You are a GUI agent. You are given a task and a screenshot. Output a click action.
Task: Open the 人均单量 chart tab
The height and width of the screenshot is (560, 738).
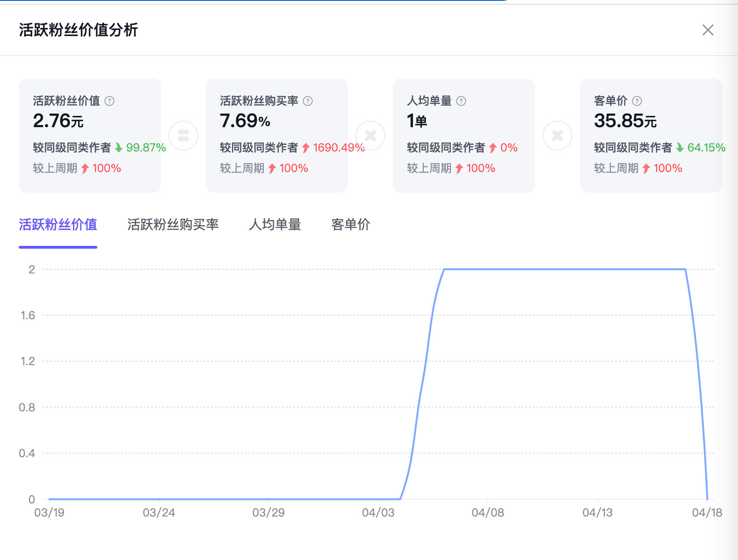click(275, 225)
